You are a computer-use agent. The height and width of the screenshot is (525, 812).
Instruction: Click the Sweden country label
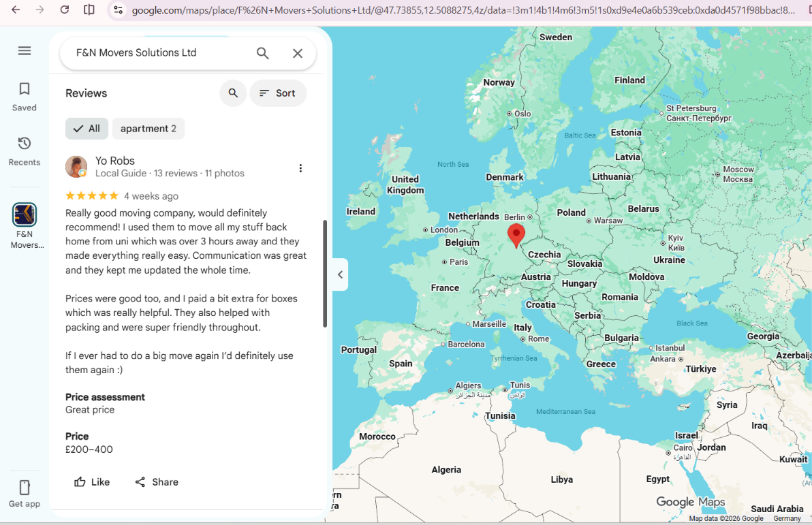click(x=556, y=37)
